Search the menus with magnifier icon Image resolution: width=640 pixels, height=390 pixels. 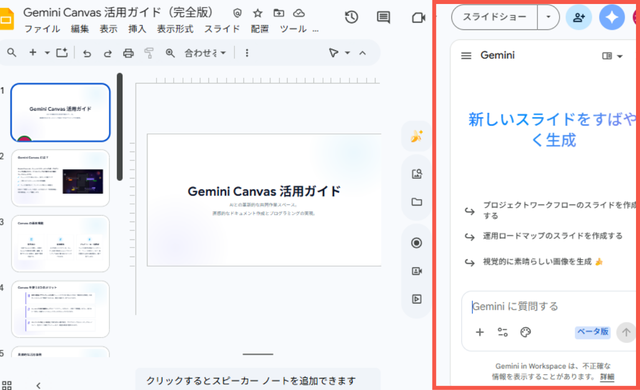point(12,53)
